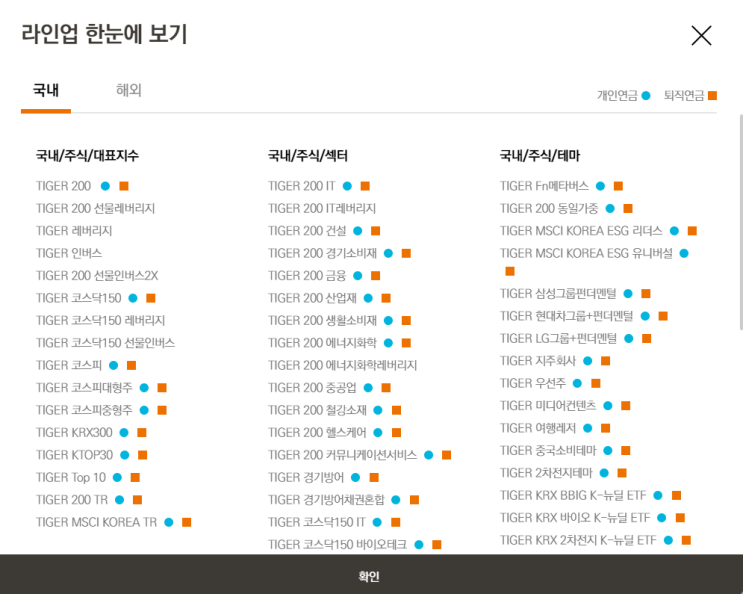Select TIGER KRX 2차전지 K-뉴딜 ETF

click(x=578, y=540)
